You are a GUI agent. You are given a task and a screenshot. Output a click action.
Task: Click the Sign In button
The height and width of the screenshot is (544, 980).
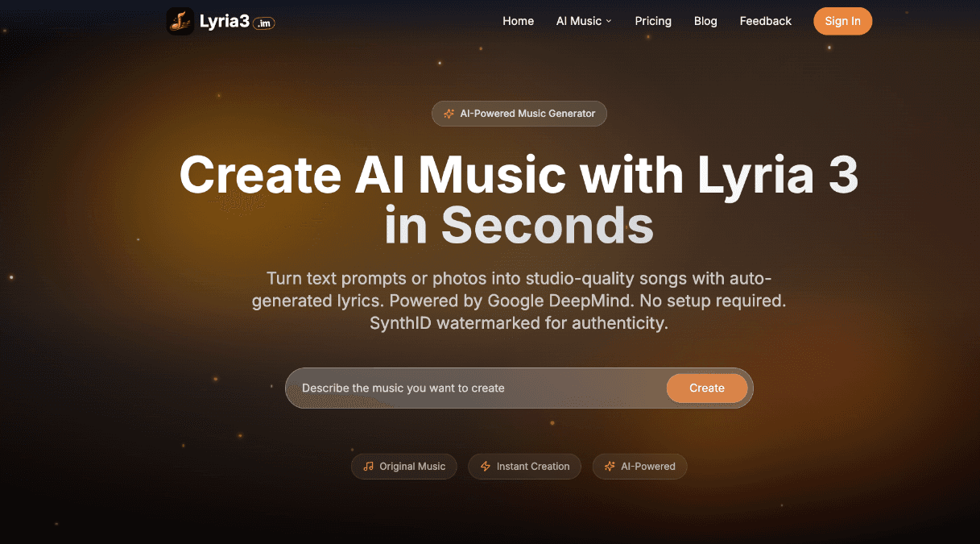(843, 21)
